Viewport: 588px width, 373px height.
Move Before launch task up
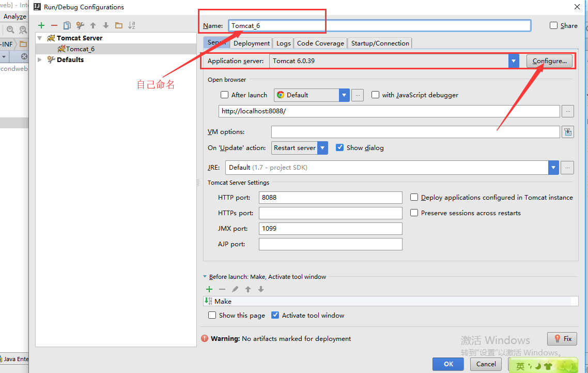point(248,289)
